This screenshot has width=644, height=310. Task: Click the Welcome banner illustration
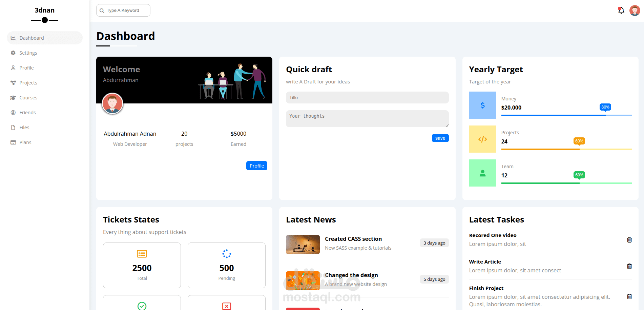232,81
